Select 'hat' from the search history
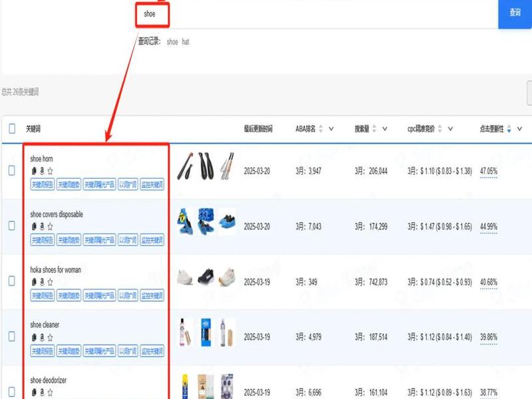Viewport: 532px width, 399px height. [x=186, y=42]
